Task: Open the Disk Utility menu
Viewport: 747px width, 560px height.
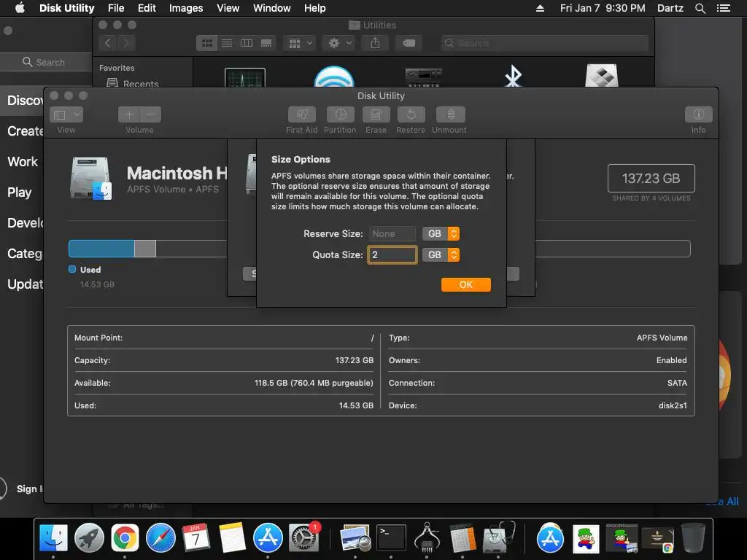Action: point(66,8)
